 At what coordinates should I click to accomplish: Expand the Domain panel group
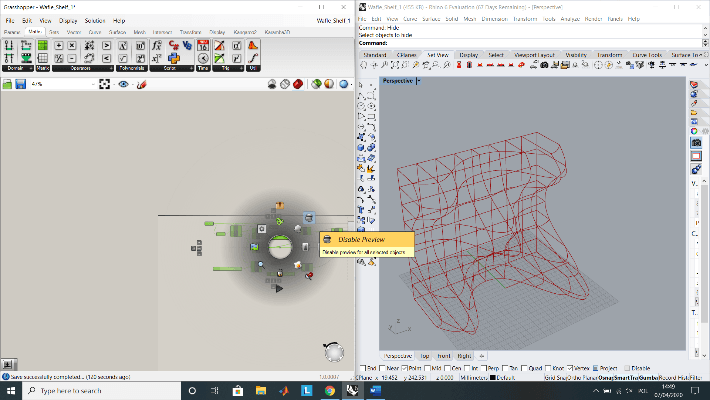click(31, 68)
